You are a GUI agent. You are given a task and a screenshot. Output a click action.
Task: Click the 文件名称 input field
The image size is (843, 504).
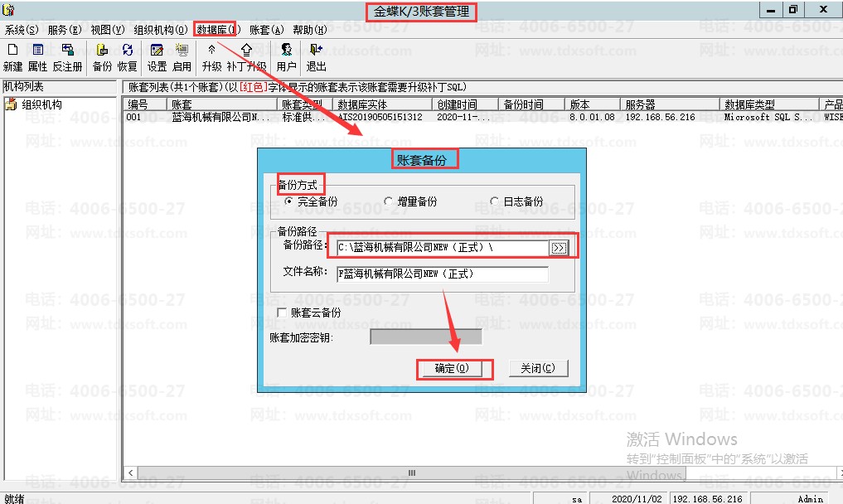tap(443, 274)
